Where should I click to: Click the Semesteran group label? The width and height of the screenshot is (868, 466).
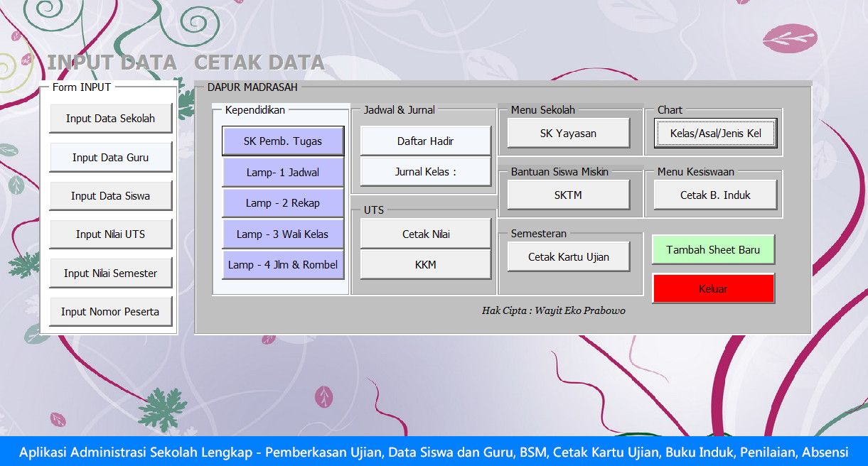[539, 234]
